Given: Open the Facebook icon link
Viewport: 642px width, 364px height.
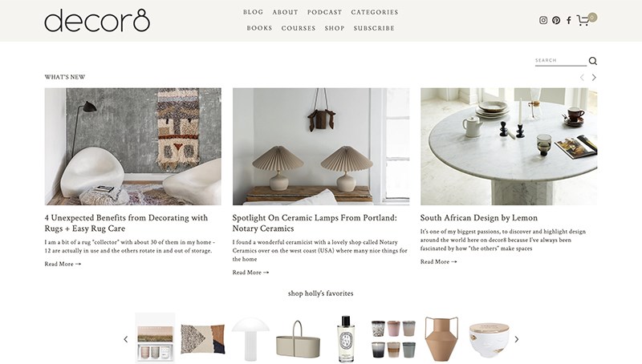Looking at the screenshot, I should pos(569,20).
